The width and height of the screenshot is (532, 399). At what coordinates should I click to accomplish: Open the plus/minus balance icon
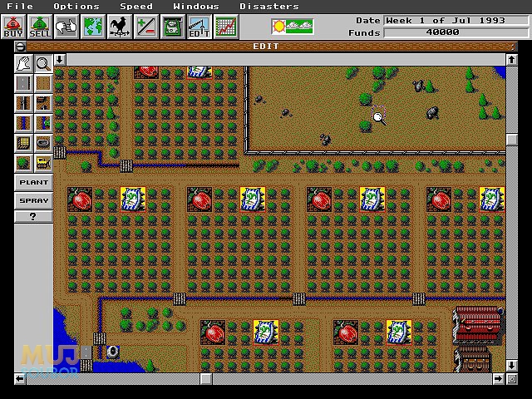point(146,27)
